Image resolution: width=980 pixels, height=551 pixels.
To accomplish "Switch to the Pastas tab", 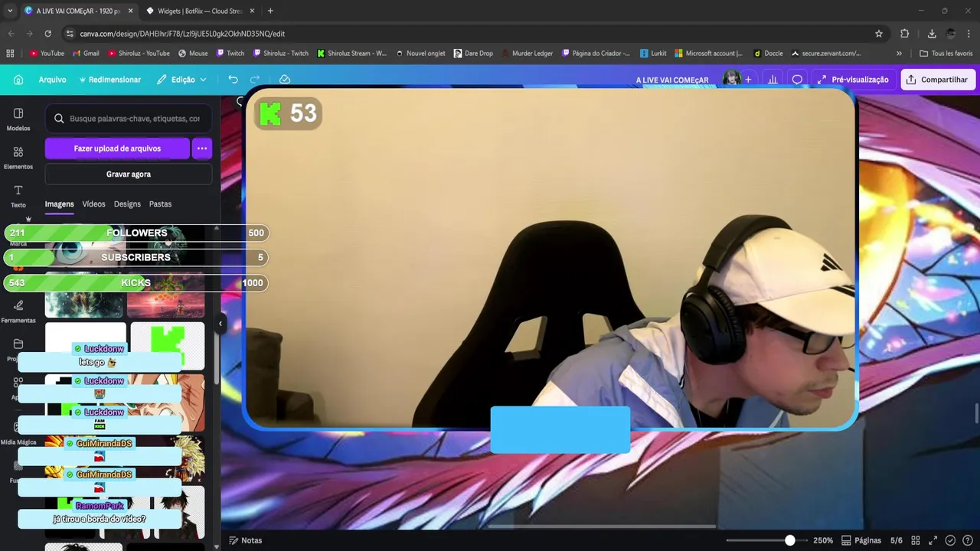I will pos(160,204).
